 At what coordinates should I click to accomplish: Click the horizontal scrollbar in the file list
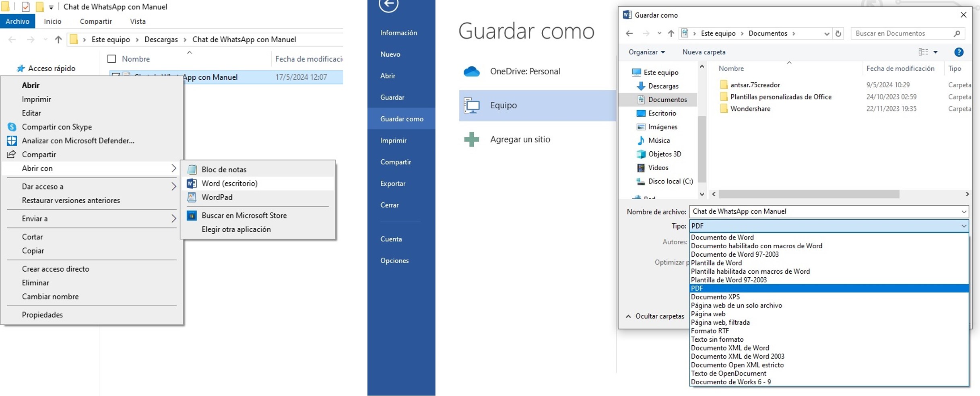tap(809, 194)
